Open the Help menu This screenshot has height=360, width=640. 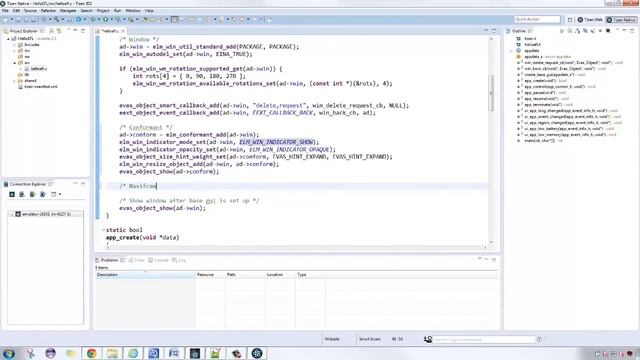tap(149, 11)
